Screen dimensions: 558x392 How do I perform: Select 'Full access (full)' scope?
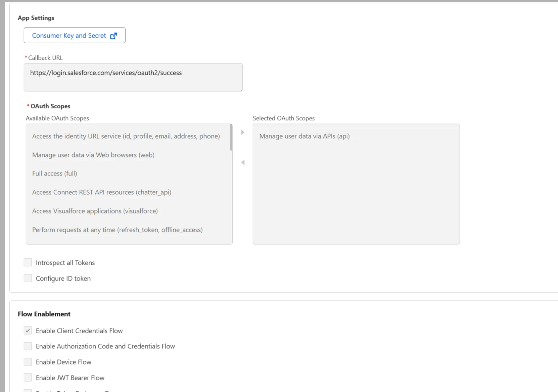(54, 174)
